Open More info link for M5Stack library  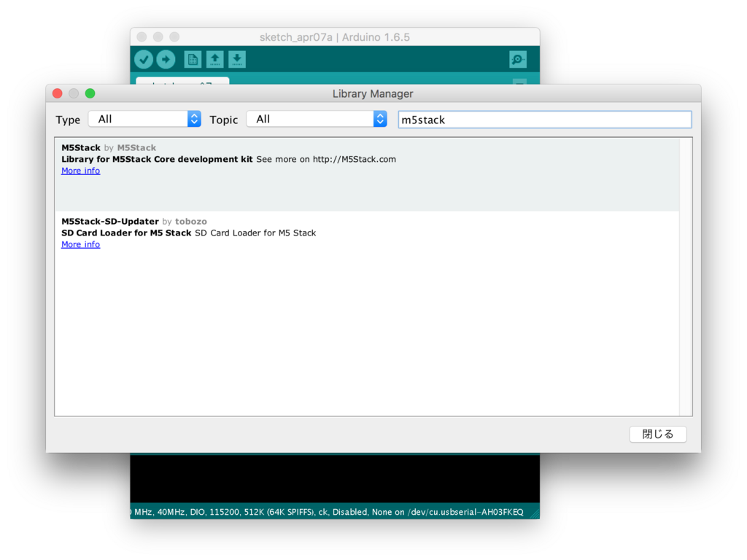[80, 171]
